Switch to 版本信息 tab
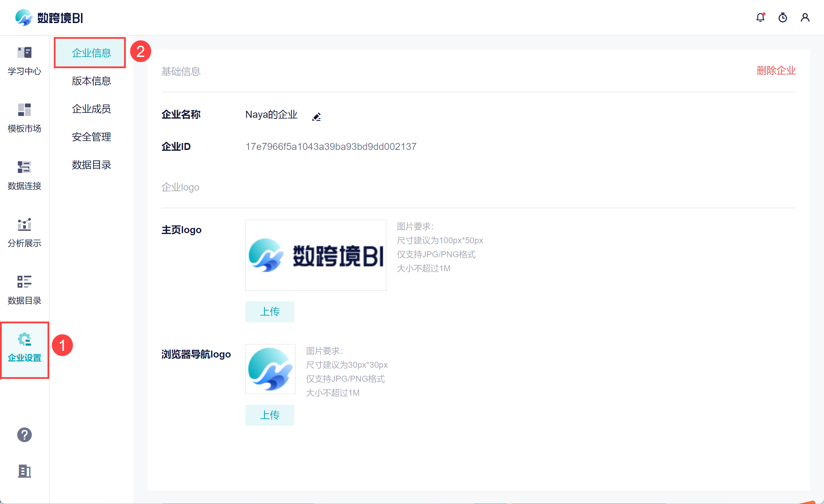 coord(91,81)
